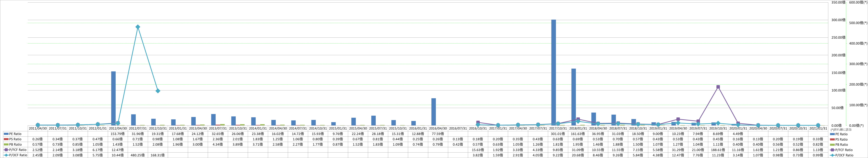Screen dimensions: 868x158
Task: Select the P/FCF square marker peak at 2019/10/31
Action: coord(718,87)
